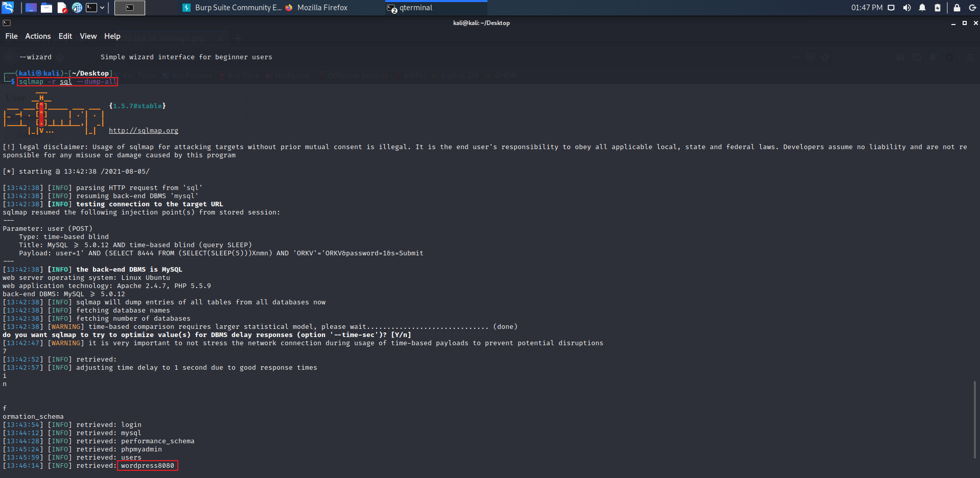Image resolution: width=980 pixels, height=478 pixels.
Task: Click 'testing connection to the target URL'
Action: [x=150, y=204]
